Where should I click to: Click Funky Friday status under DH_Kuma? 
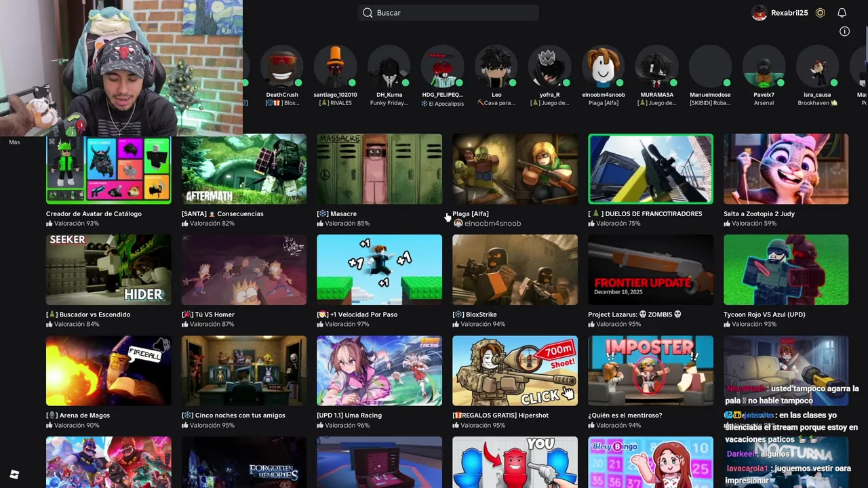coord(389,103)
